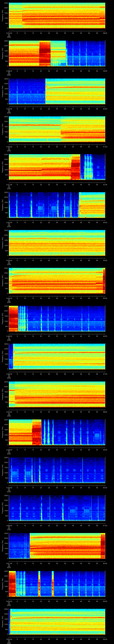Click the 52:00 end time label
Screen dimensions: 114x644
(x=105, y=563)
